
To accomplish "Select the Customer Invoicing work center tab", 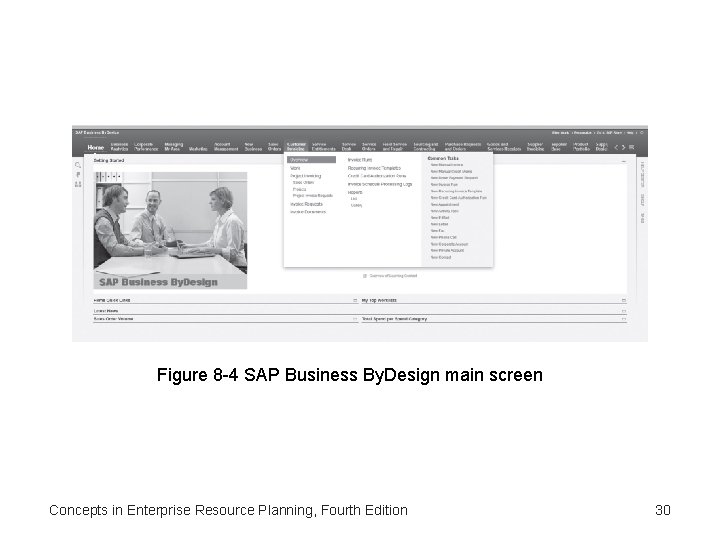I will pyautogui.click(x=296, y=146).
